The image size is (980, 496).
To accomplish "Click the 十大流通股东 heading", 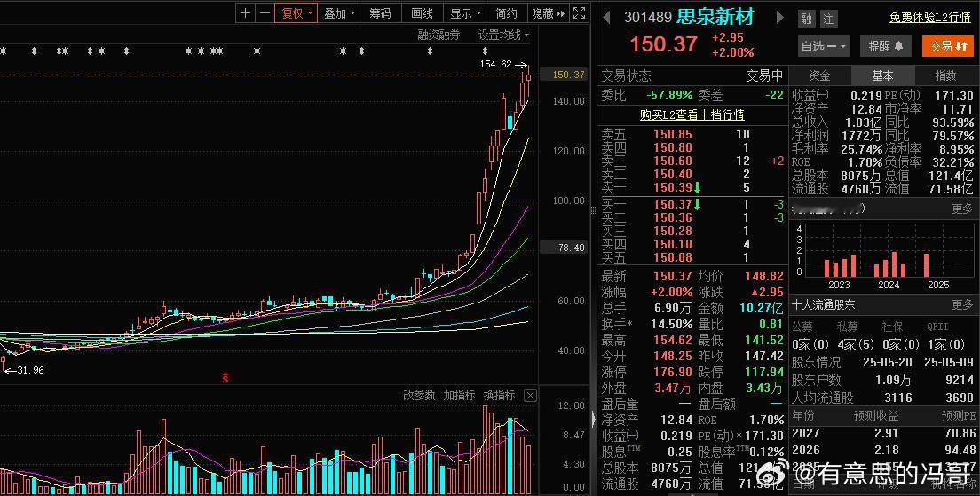I will coord(823,305).
